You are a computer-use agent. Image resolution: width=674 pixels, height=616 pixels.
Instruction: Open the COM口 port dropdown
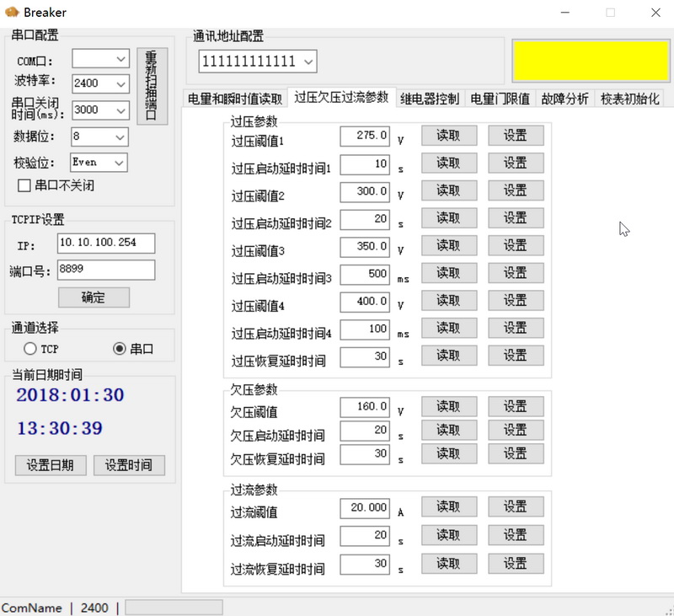coord(120,60)
